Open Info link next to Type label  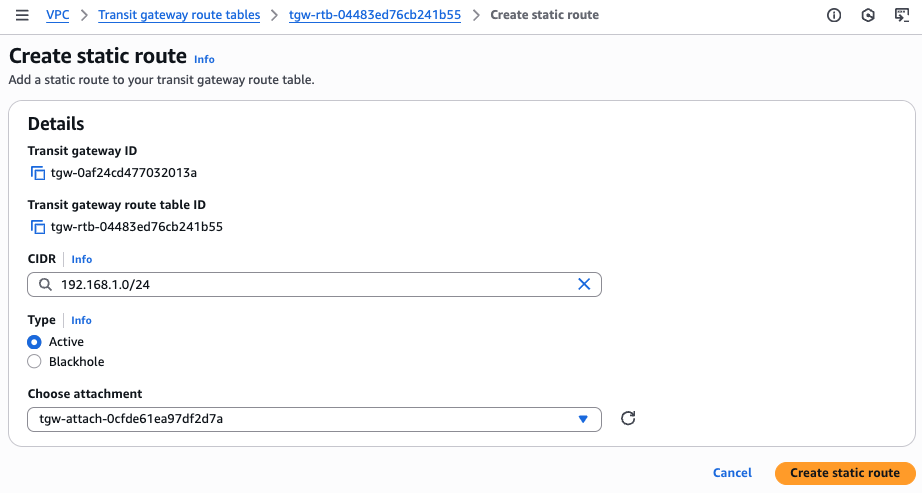[81, 321]
